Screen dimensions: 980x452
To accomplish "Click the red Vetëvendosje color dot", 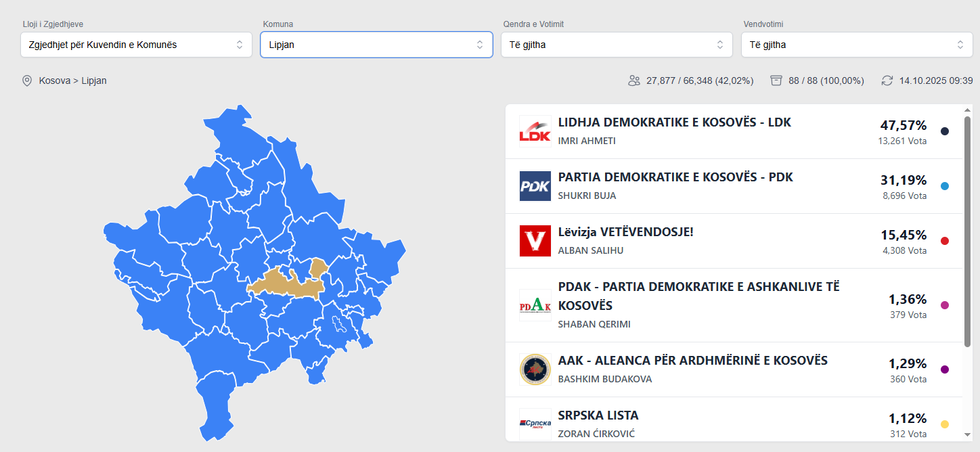I will [945, 241].
